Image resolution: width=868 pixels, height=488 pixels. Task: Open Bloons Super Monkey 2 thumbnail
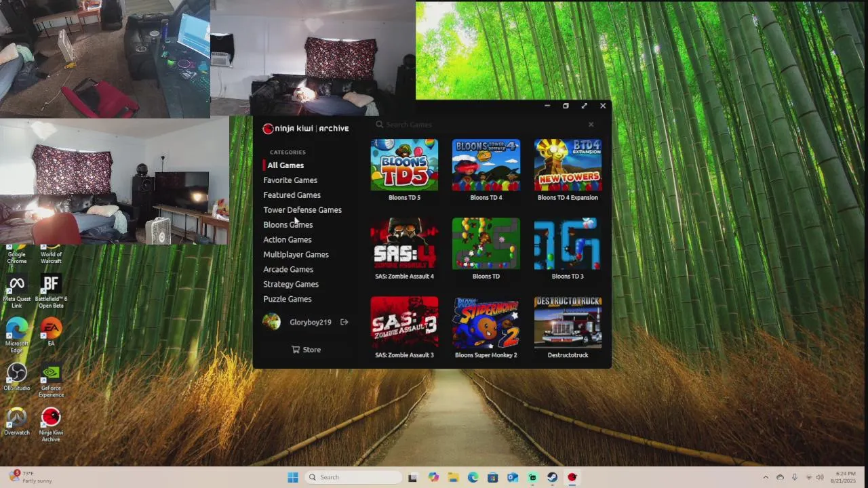(x=486, y=322)
